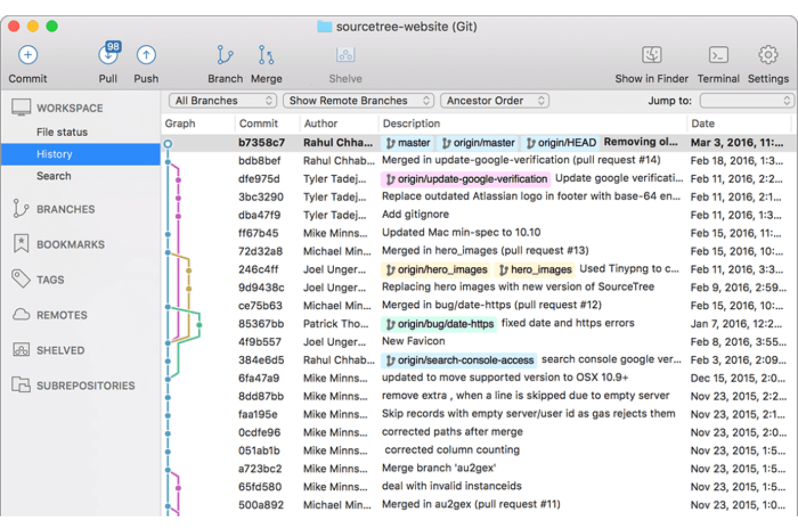Viewport: 798px width, 532px height.
Task: Open the Merge tool
Action: [x=266, y=55]
